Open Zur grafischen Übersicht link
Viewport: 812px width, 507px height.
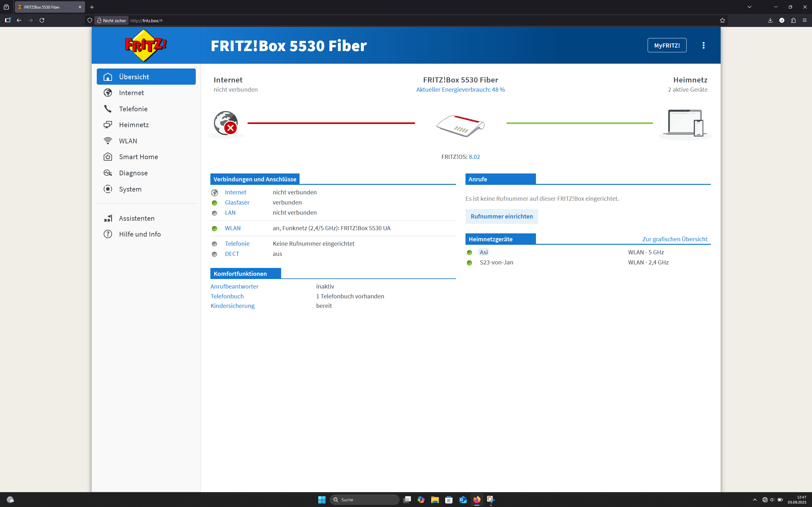[675, 239]
